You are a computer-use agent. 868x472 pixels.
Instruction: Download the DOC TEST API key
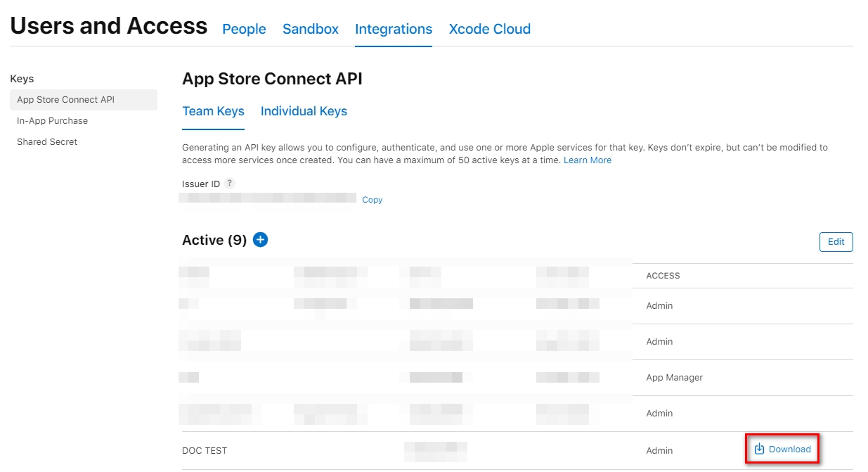782,449
